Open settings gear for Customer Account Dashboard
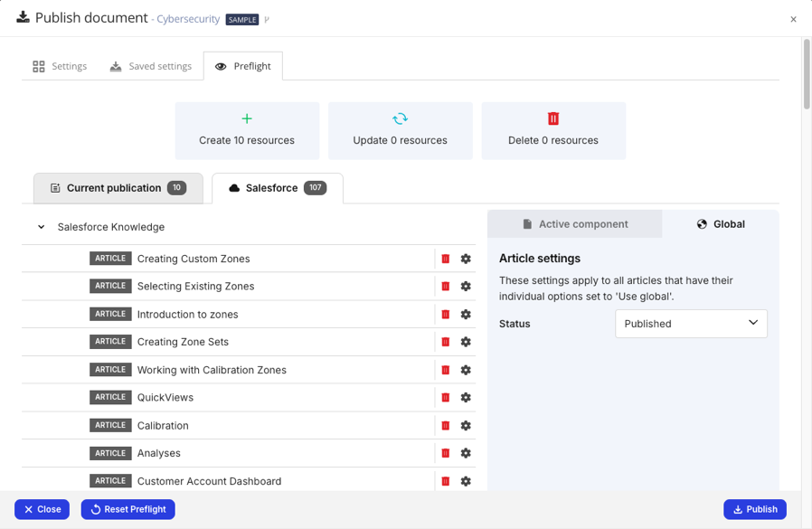 coord(466,481)
